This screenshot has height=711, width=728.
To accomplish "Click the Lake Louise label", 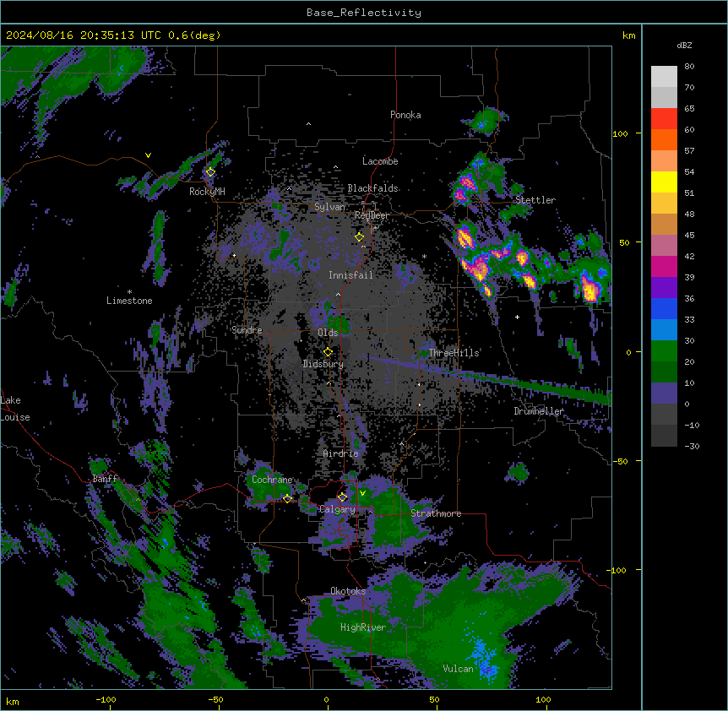I will tap(15, 409).
